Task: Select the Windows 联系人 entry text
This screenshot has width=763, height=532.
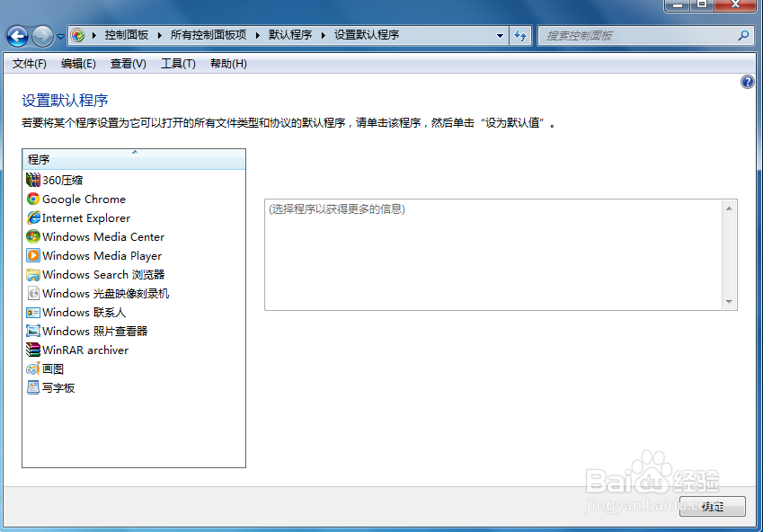Action: point(84,313)
